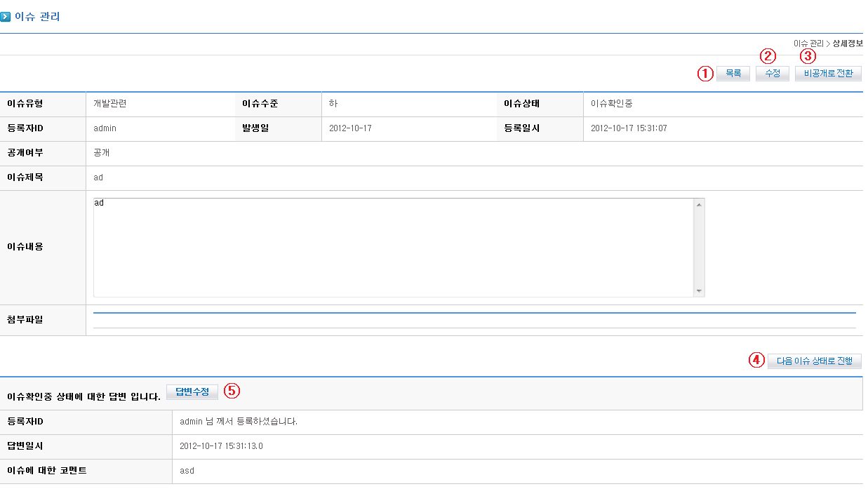The image size is (868, 489).
Task: Open 답변수정 to edit the answer
Action: click(192, 392)
